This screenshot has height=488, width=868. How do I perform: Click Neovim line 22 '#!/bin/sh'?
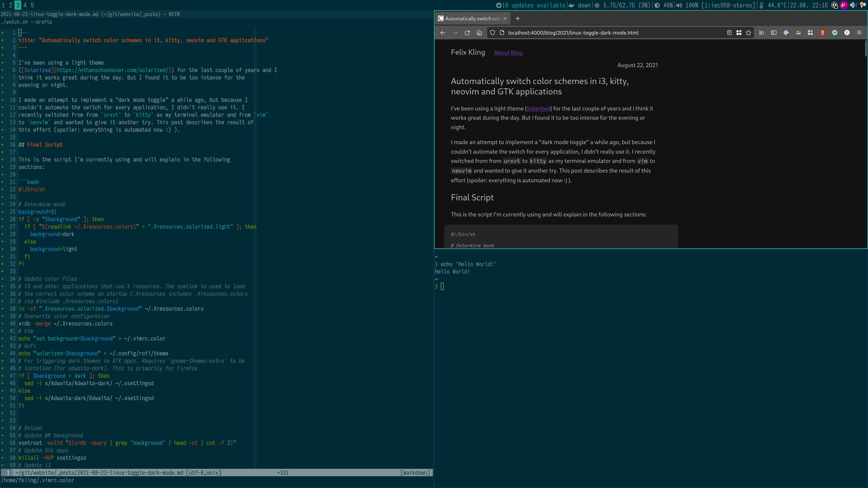(x=32, y=190)
